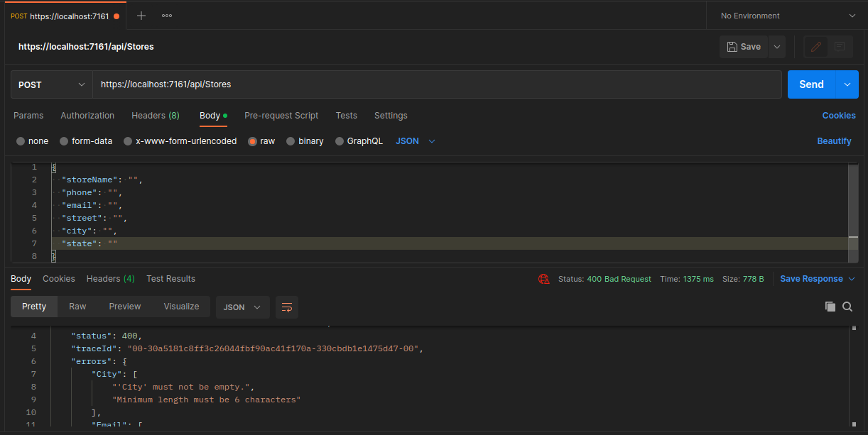The height and width of the screenshot is (435, 868).
Task: Click the "errors" line in response
Action: pyautogui.click(x=99, y=361)
